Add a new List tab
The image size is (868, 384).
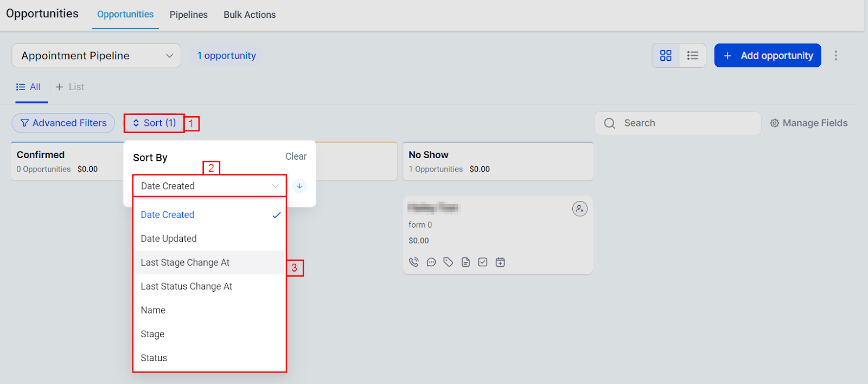[70, 87]
